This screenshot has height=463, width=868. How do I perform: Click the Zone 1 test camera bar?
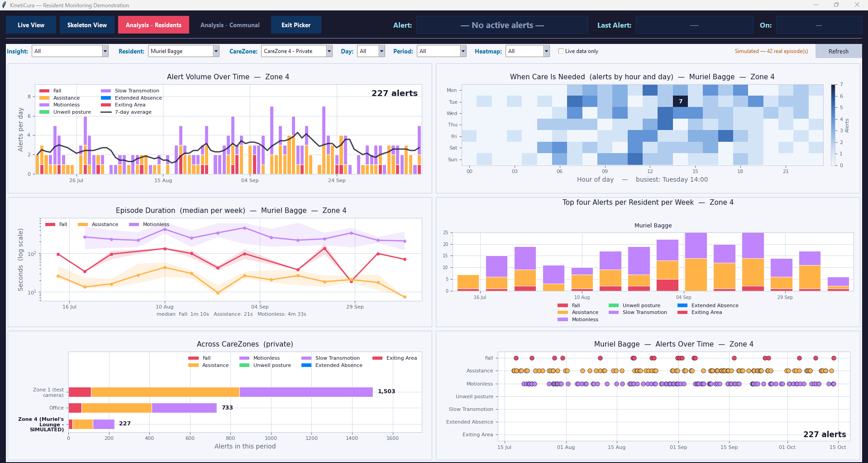pos(221,392)
